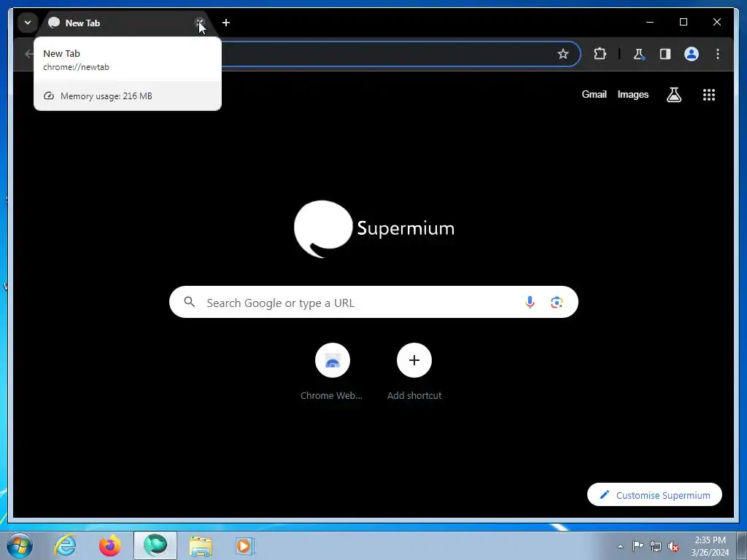Select the New Tab tab
Viewport: 747px width, 560px height.
tap(125, 23)
